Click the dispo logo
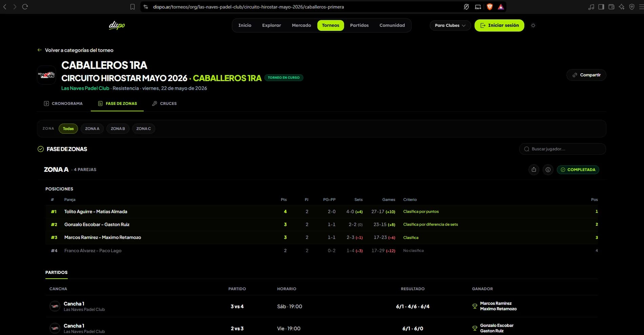This screenshot has width=644, height=335. (117, 25)
